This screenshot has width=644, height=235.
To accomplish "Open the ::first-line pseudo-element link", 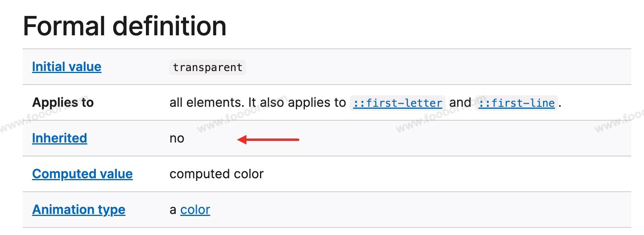I will pos(516,103).
